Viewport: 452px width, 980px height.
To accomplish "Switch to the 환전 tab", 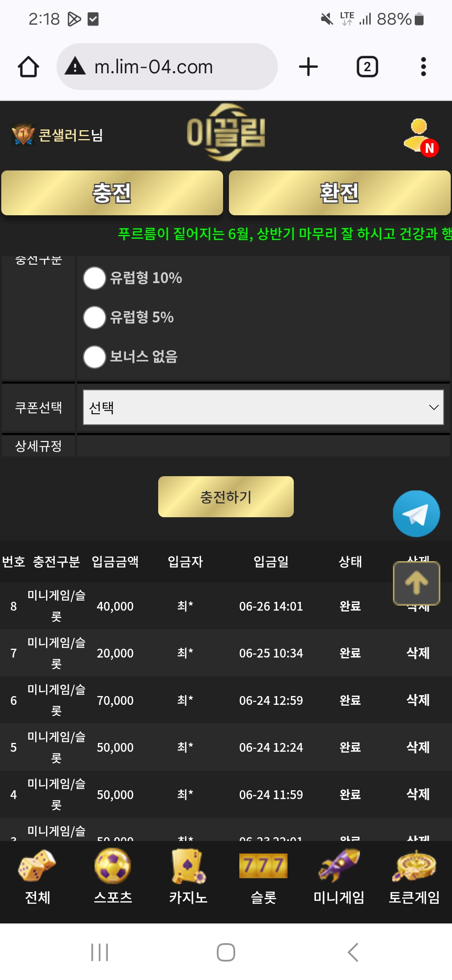I will (340, 193).
